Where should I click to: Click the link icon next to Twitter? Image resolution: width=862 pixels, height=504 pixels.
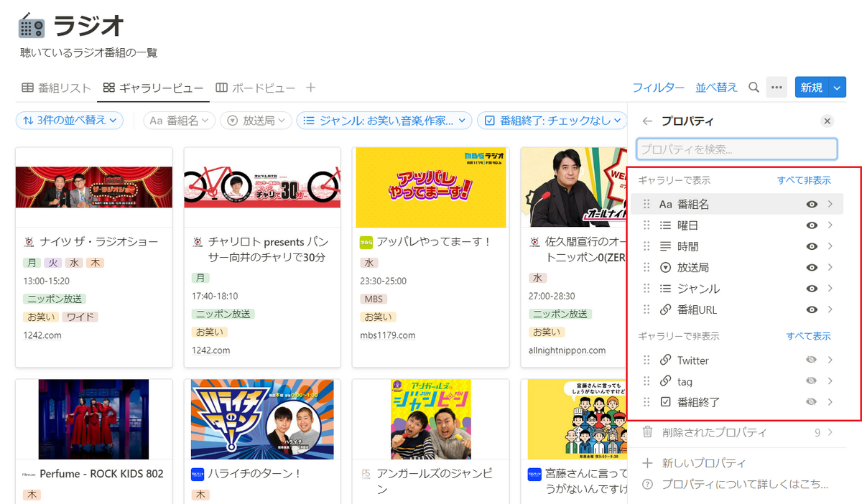[665, 360]
